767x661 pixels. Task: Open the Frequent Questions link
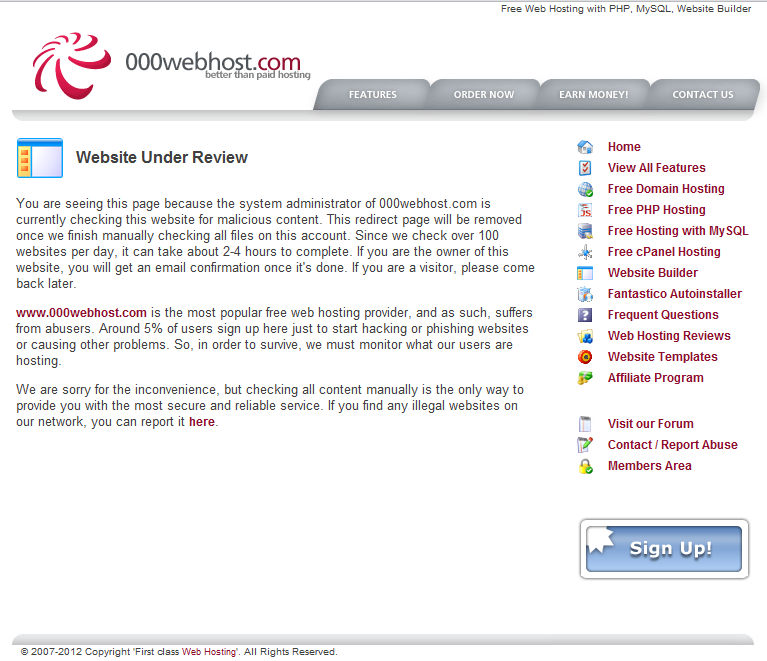(x=663, y=315)
